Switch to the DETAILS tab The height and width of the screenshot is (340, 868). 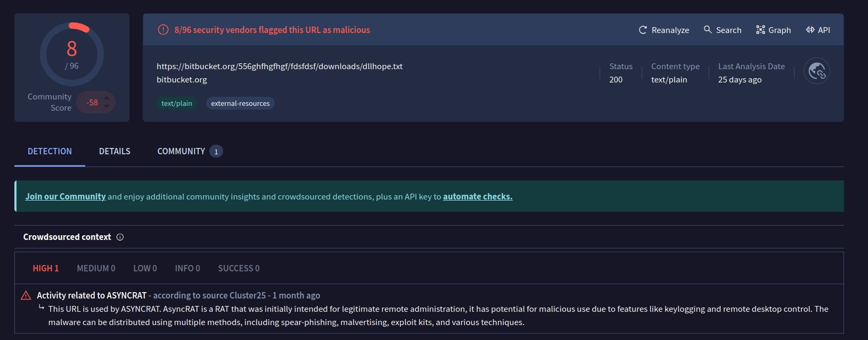click(114, 152)
